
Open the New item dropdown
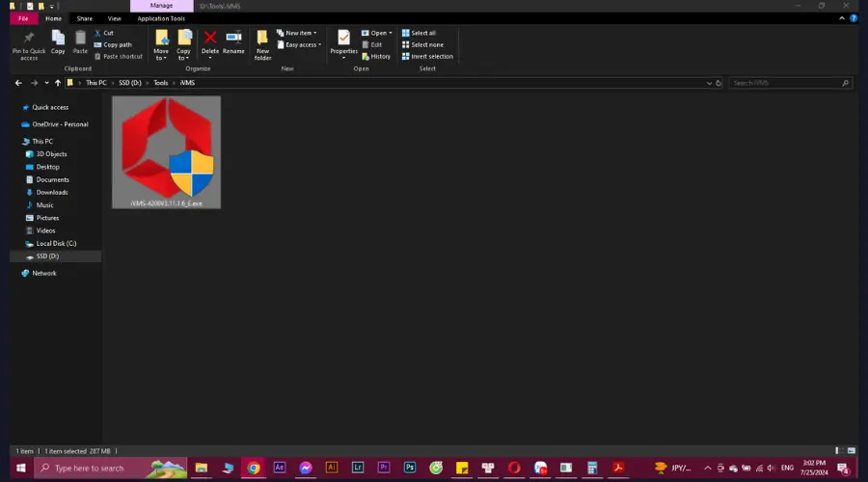coord(297,33)
